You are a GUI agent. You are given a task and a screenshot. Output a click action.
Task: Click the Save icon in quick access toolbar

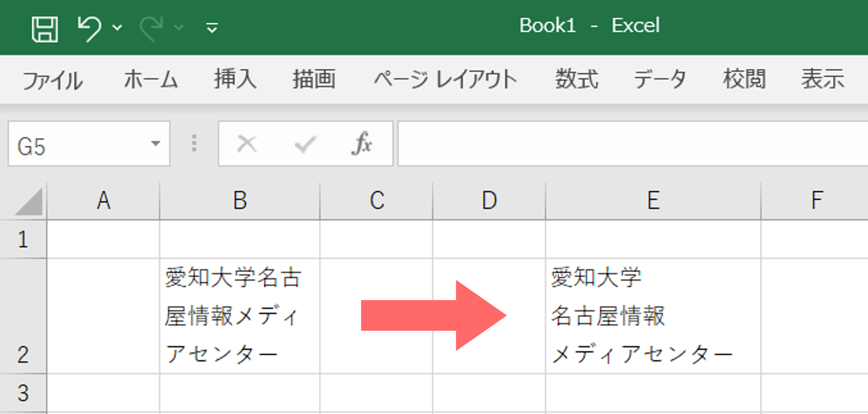[45, 29]
